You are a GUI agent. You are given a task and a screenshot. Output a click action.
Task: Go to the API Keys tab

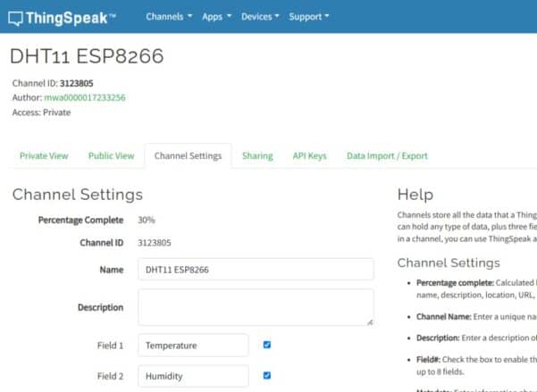point(309,155)
